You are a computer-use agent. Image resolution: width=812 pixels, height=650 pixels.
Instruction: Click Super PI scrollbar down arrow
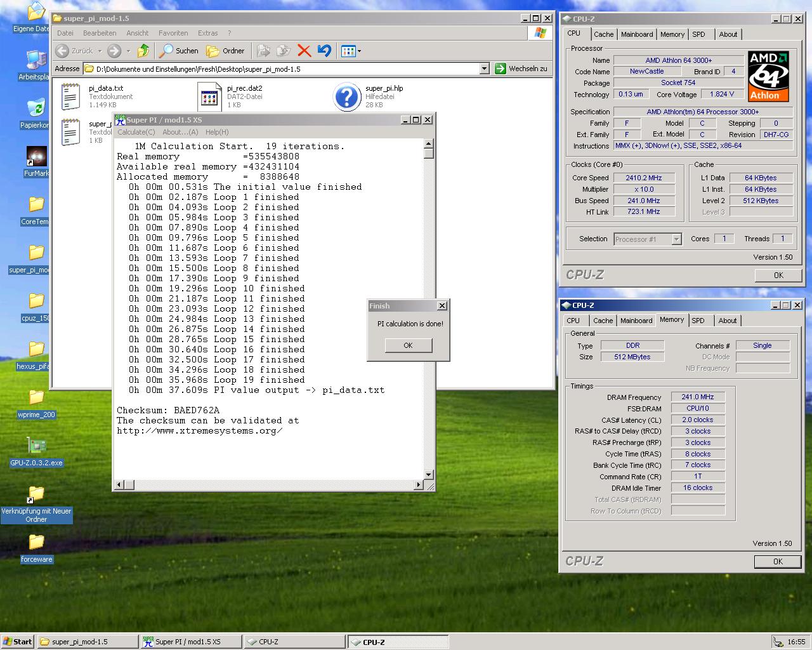click(x=429, y=474)
